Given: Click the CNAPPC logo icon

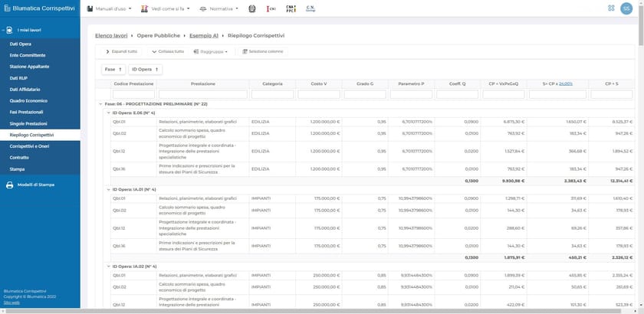Looking at the screenshot, I should coord(291,9).
